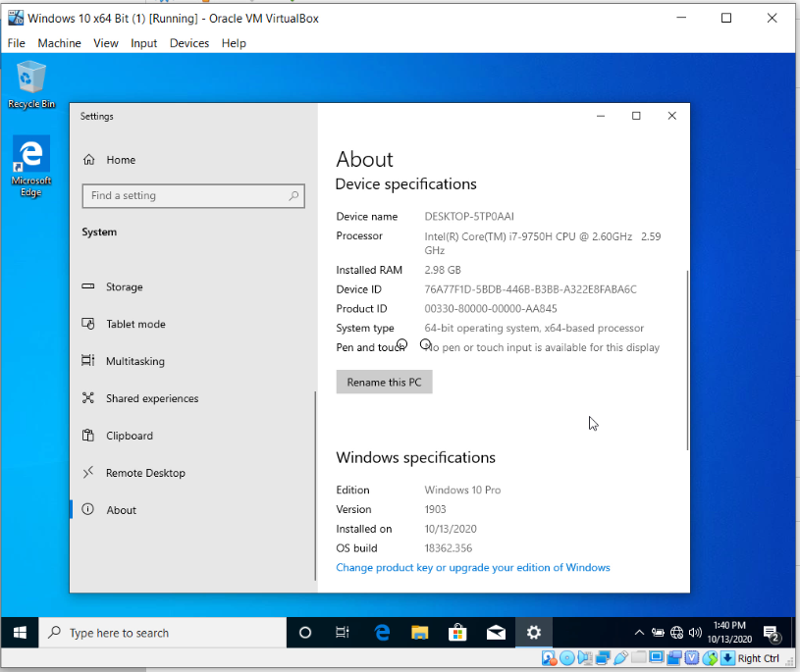Show hidden system tray icons
The width and height of the screenshot is (800, 672).
click(x=639, y=633)
